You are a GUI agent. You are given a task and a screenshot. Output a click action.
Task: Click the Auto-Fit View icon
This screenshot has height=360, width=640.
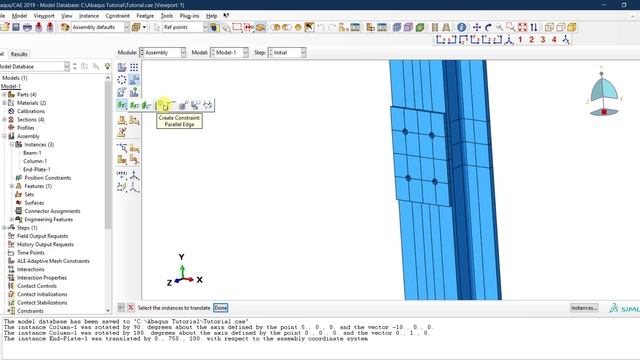[522, 27]
